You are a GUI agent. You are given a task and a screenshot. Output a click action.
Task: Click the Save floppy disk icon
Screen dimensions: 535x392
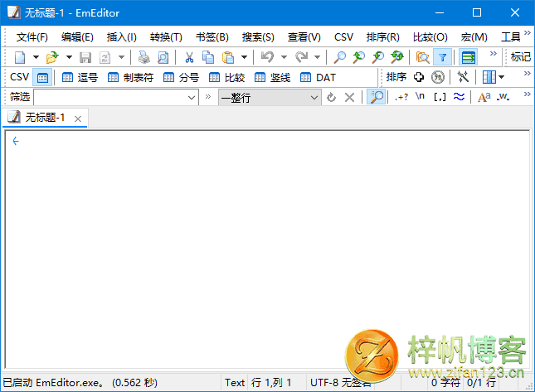(85, 57)
